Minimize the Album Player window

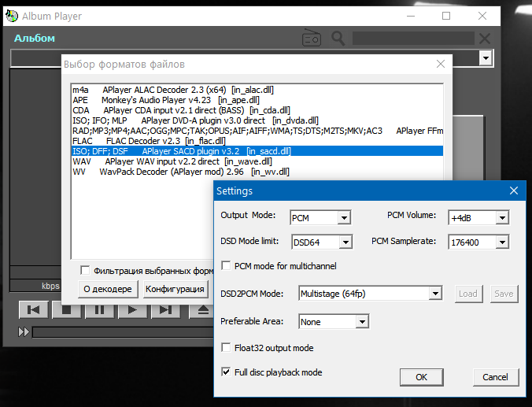coord(411,16)
